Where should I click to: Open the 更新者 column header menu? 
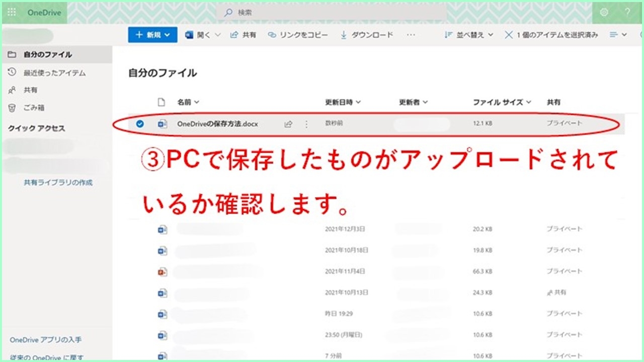(414, 102)
